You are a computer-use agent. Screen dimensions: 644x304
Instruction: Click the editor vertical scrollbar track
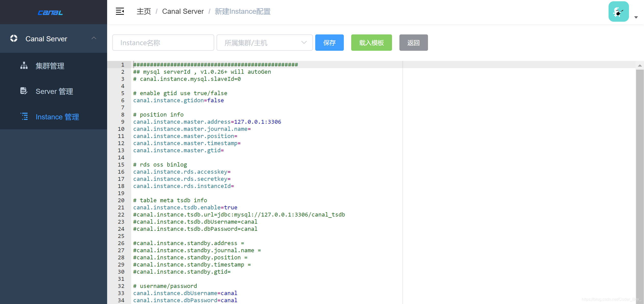point(640,186)
